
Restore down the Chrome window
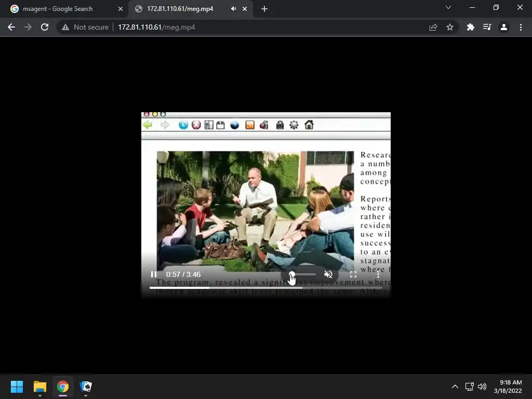496,7
